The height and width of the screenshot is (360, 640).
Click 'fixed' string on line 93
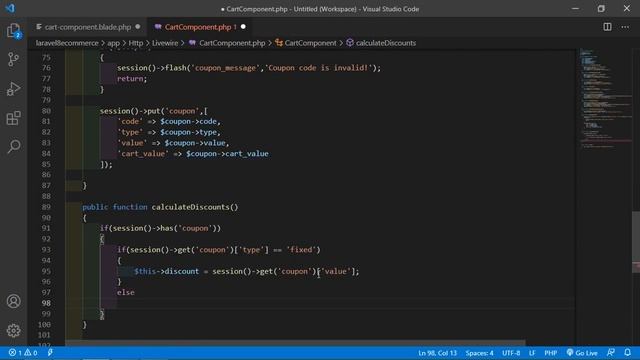coord(301,249)
